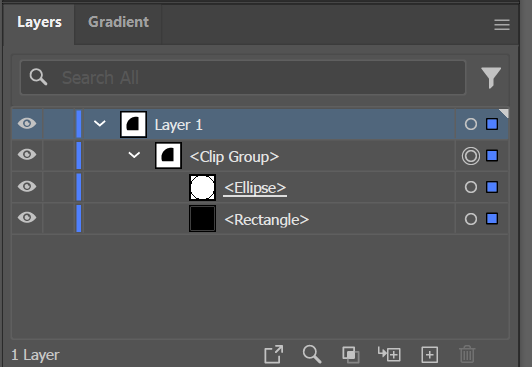Click the Locate Object magnifier icon
532x367 pixels.
[x=312, y=354]
